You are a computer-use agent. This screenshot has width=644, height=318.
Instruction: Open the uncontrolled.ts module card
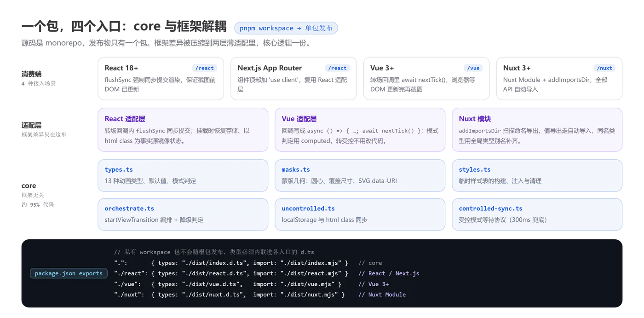360,214
